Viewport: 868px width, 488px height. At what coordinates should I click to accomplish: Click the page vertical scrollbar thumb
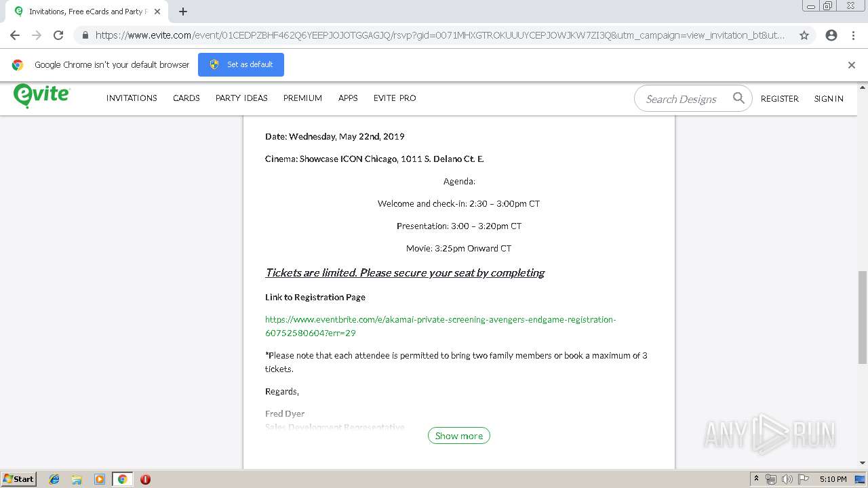(863, 317)
